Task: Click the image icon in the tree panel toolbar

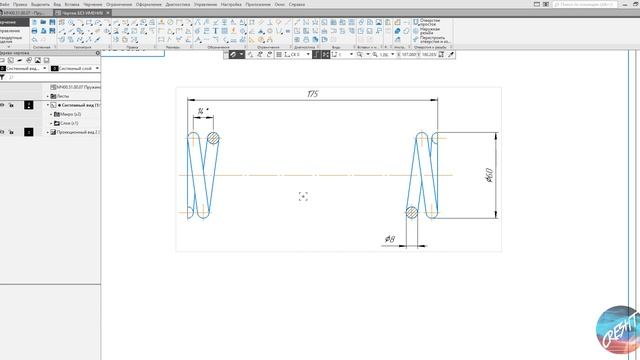Action: 38,60
